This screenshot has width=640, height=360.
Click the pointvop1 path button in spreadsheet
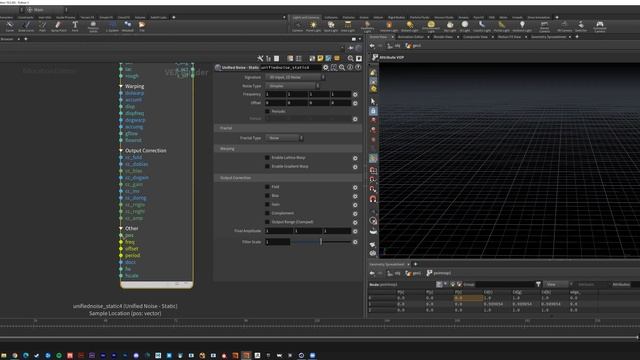[439, 273]
